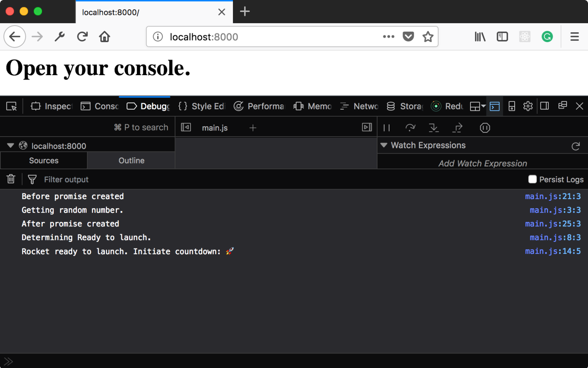The width and height of the screenshot is (588, 368).
Task: Go forward one page
Action: [37, 37]
